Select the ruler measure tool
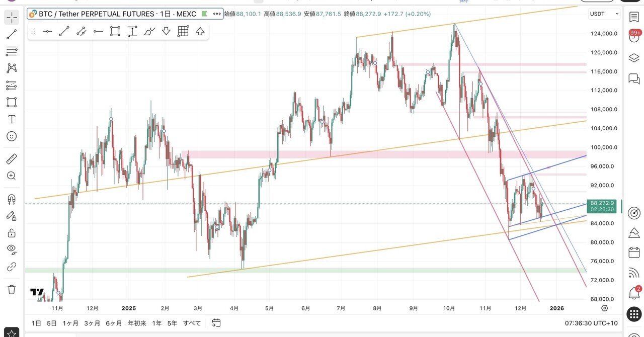644x337 pixels. point(12,159)
